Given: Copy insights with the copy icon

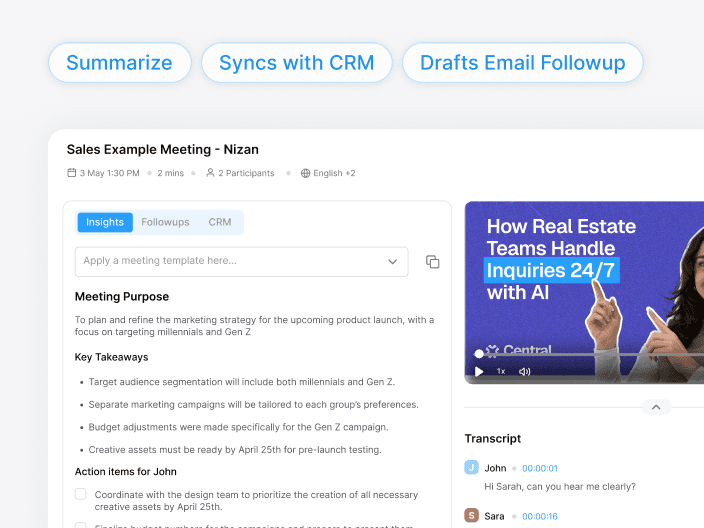Looking at the screenshot, I should pyautogui.click(x=432, y=262).
